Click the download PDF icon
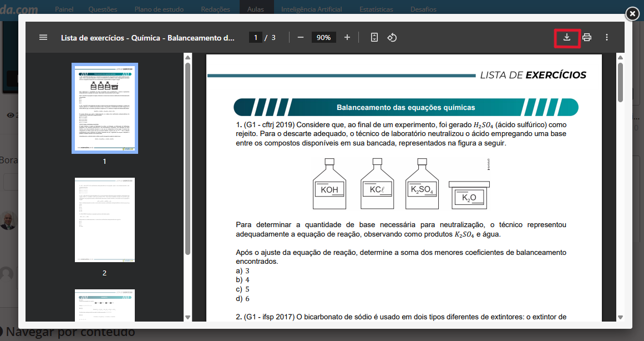 [567, 37]
